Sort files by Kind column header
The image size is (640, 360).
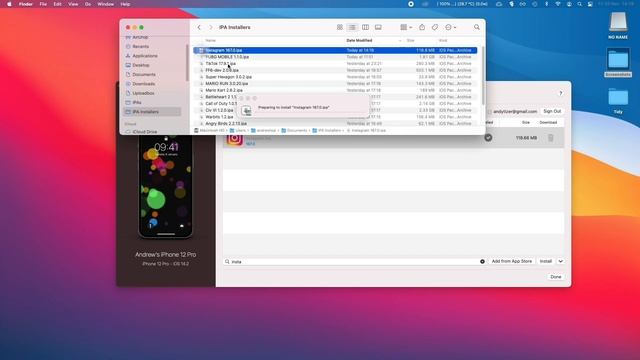(443, 40)
